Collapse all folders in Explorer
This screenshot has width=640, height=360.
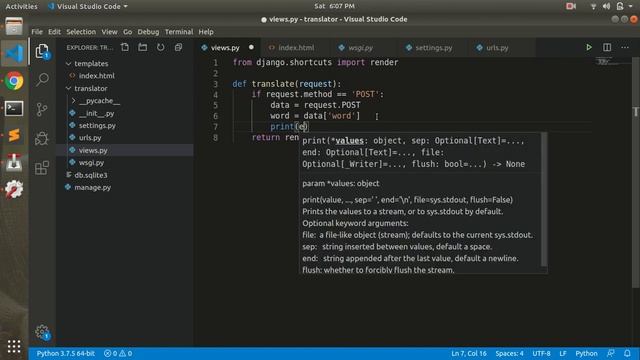(178, 47)
